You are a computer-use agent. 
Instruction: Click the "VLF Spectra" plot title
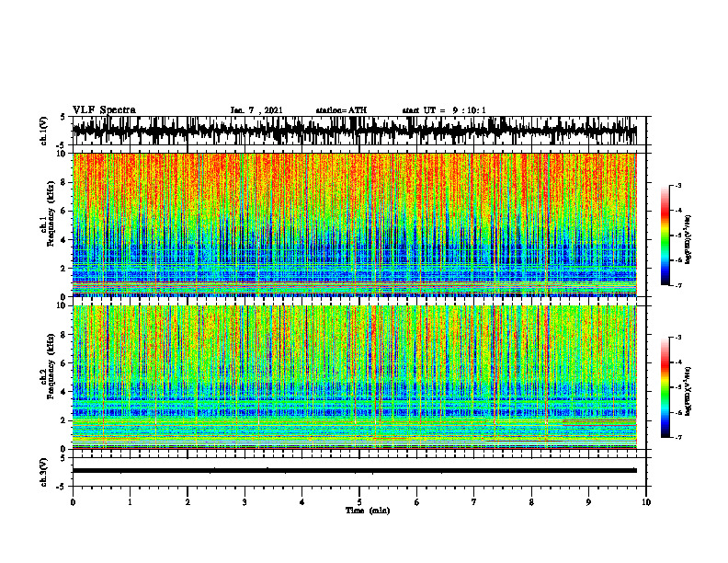click(104, 110)
